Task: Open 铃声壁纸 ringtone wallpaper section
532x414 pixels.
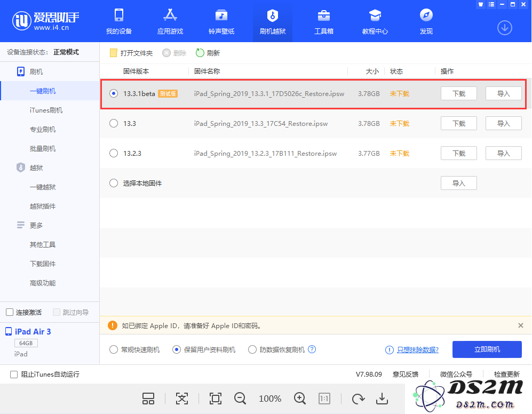Action: pyautogui.click(x=221, y=21)
